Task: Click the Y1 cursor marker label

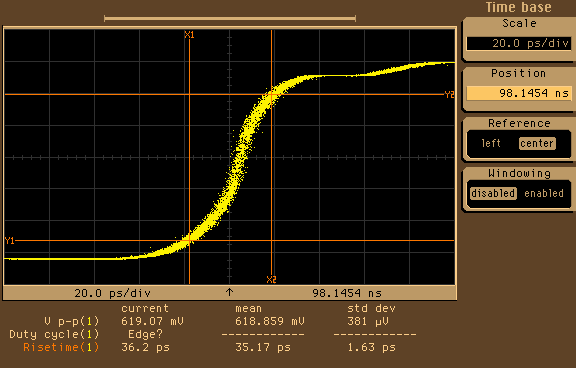Action: (x=10, y=241)
